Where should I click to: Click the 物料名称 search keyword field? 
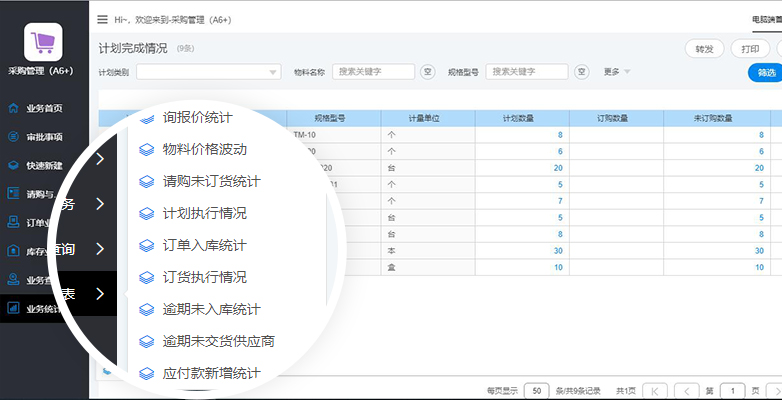click(x=372, y=72)
